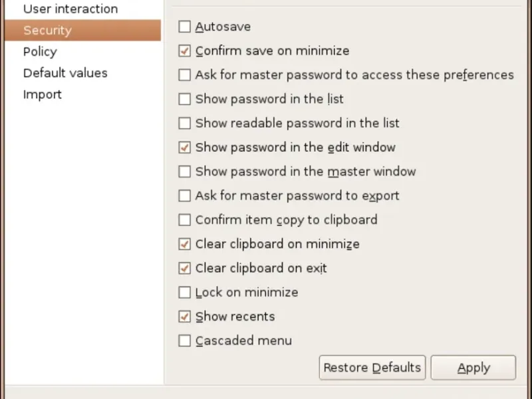Open the User interaction preferences section
Viewport: 532px width, 399px height.
click(x=70, y=9)
